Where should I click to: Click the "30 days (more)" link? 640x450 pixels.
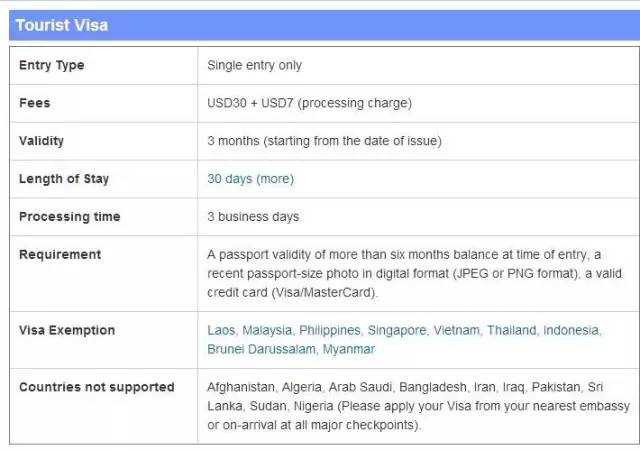tap(250, 179)
